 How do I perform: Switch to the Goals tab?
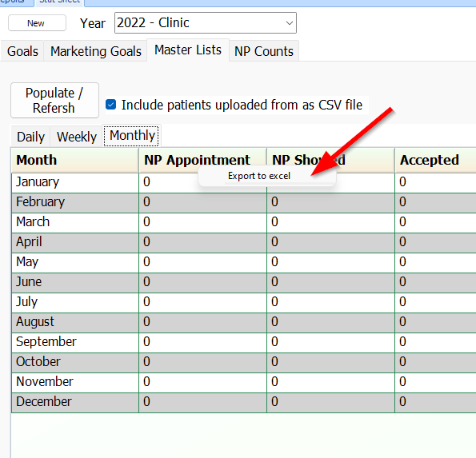tap(22, 51)
